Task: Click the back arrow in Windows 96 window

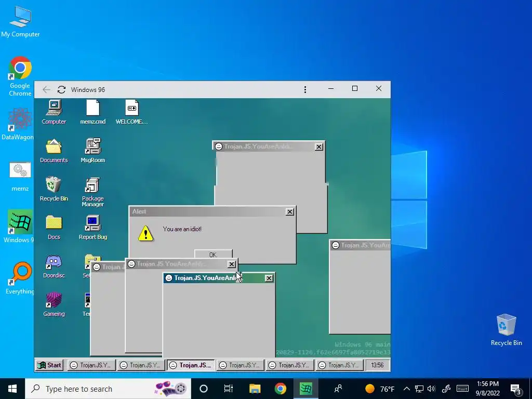Action: click(x=46, y=89)
